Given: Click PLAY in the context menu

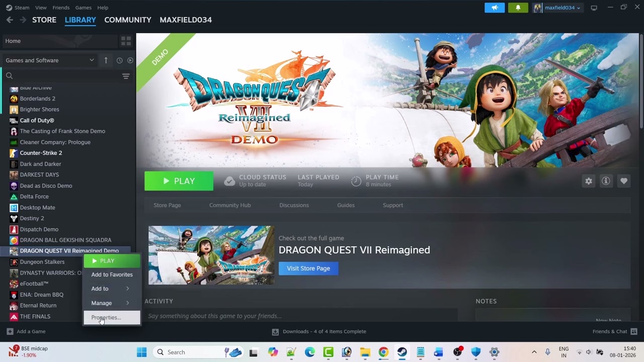Looking at the screenshot, I should tap(112, 261).
